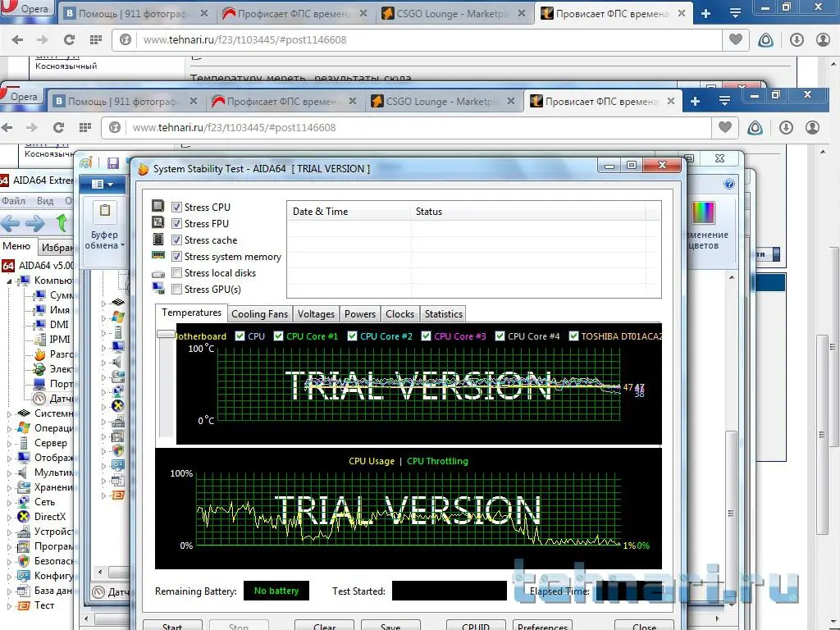Enable Stress GPU(s) checkbox
The height and width of the screenshot is (630, 840).
177,290
